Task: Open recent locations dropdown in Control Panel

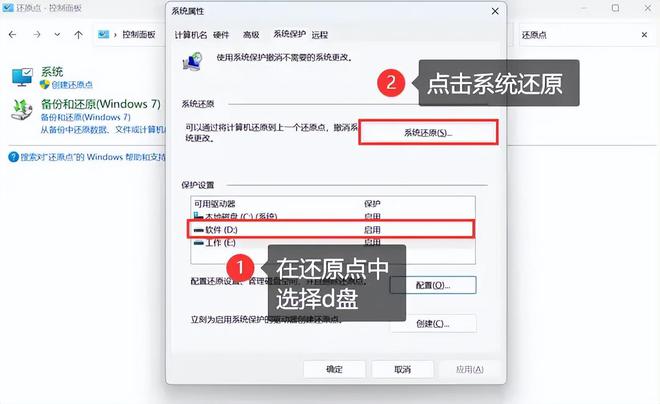Action: 57,35
